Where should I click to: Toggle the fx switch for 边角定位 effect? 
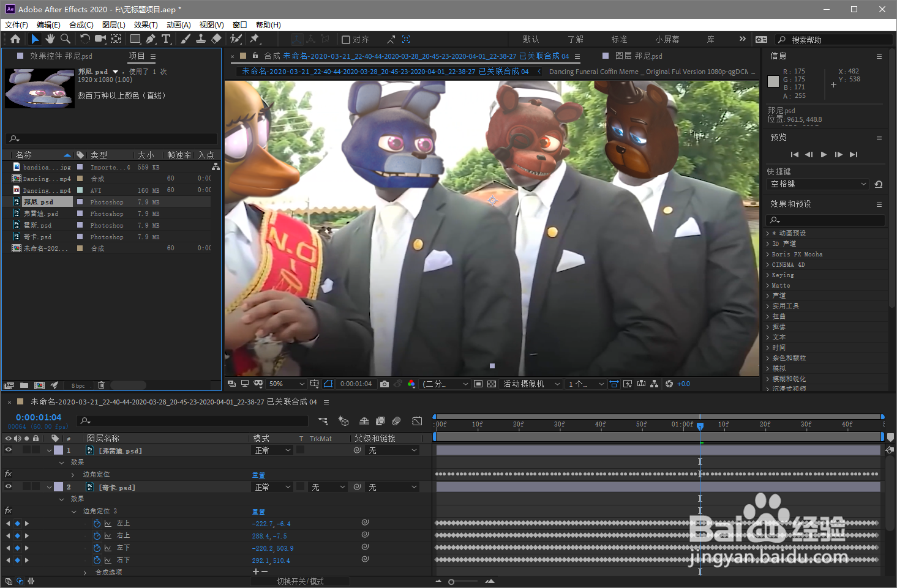click(x=9, y=474)
